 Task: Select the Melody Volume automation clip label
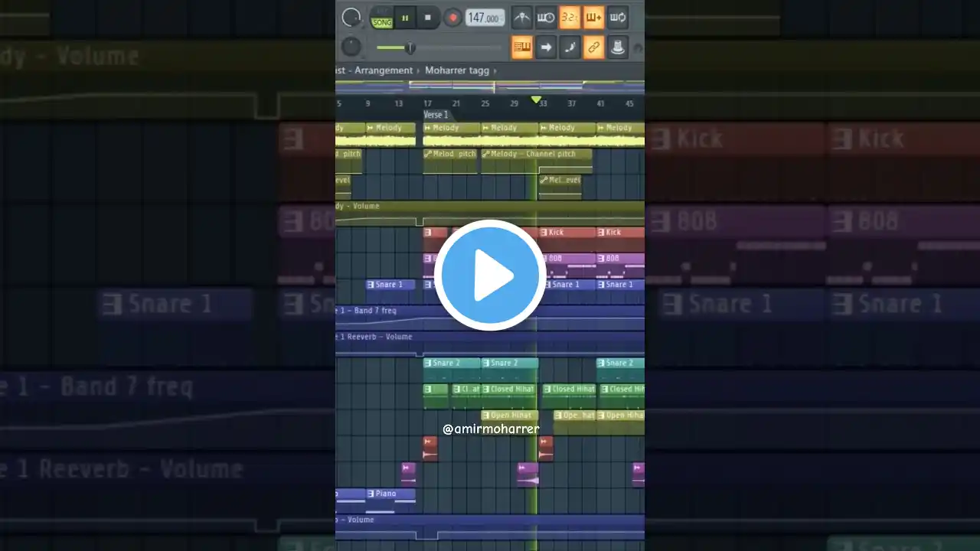358,206
